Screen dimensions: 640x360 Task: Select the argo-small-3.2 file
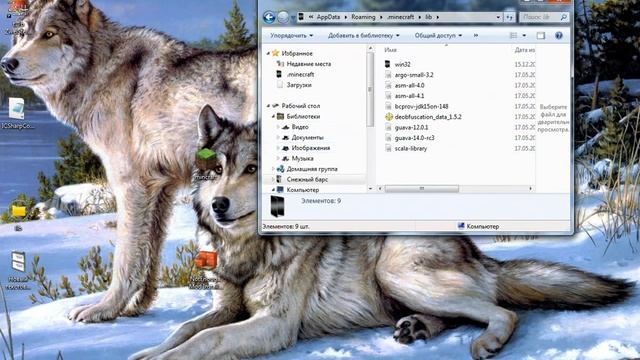414,75
